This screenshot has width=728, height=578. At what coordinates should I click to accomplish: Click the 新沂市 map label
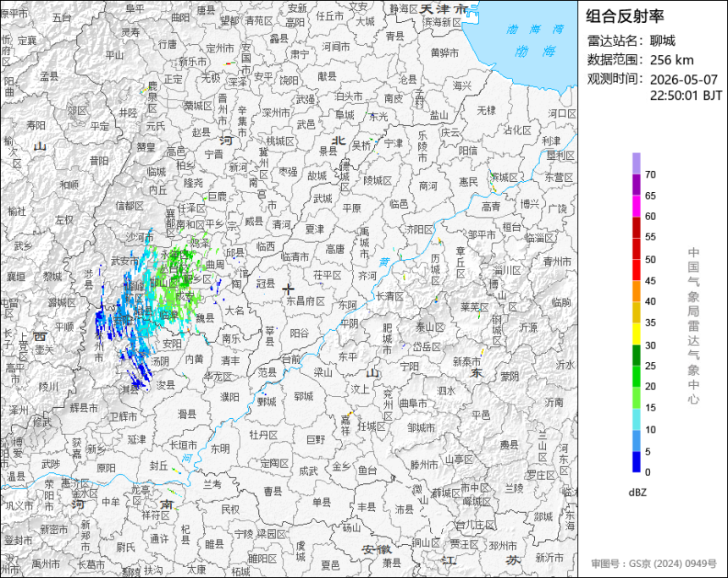[549, 557]
